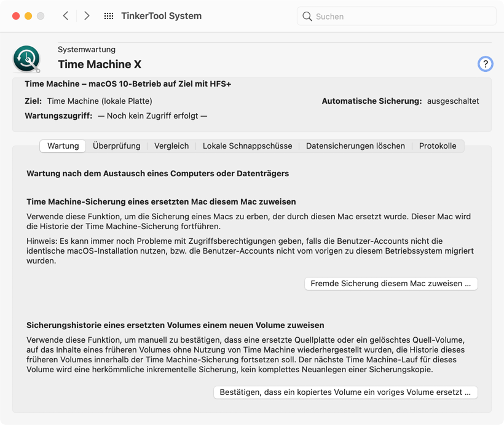
Task: Show all panes via the grid icon
Action: point(109,16)
